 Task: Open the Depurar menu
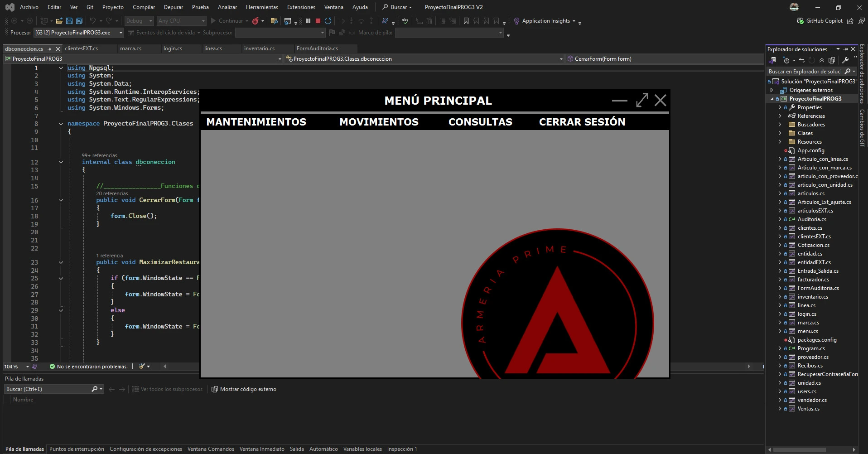pos(173,7)
